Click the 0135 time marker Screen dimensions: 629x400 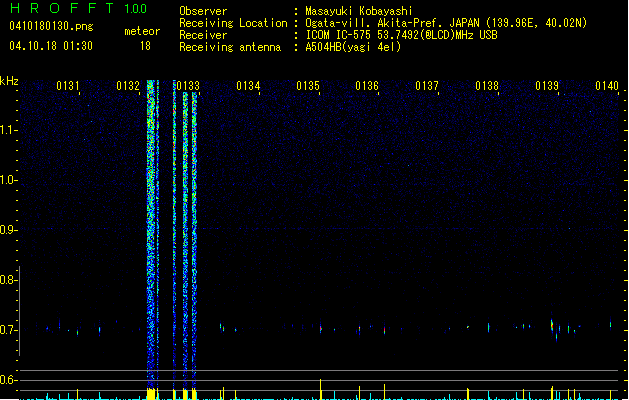point(308,86)
